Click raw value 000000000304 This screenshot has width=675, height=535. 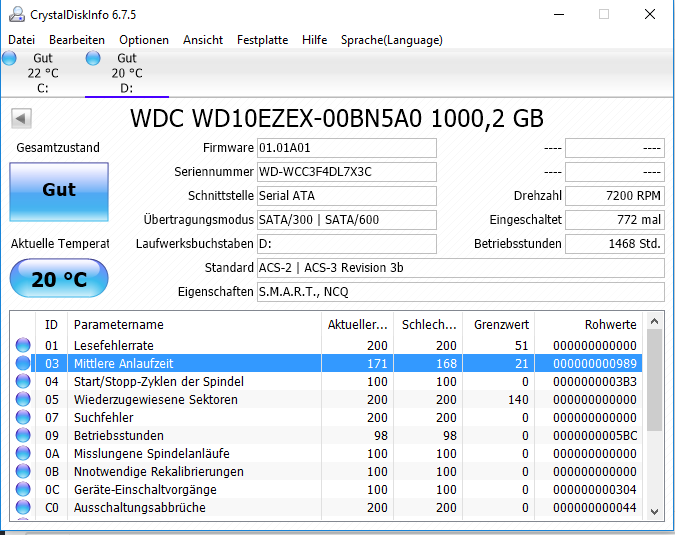(x=595, y=490)
